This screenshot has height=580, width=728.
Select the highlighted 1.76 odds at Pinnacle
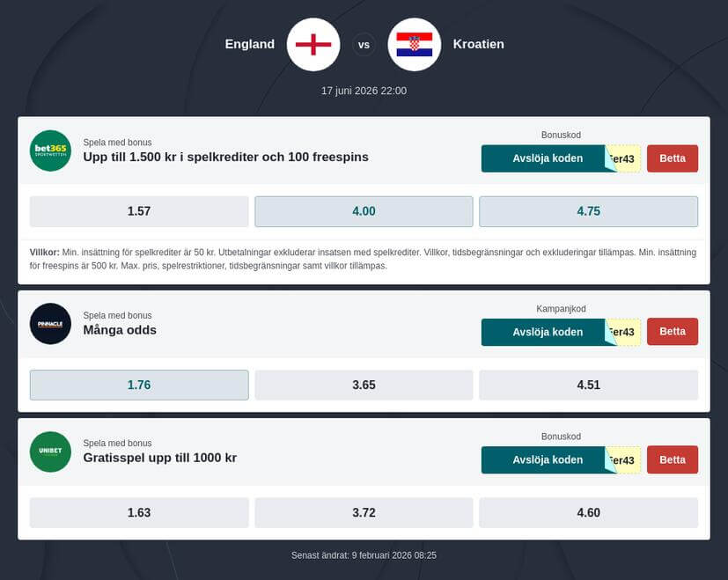(x=138, y=385)
